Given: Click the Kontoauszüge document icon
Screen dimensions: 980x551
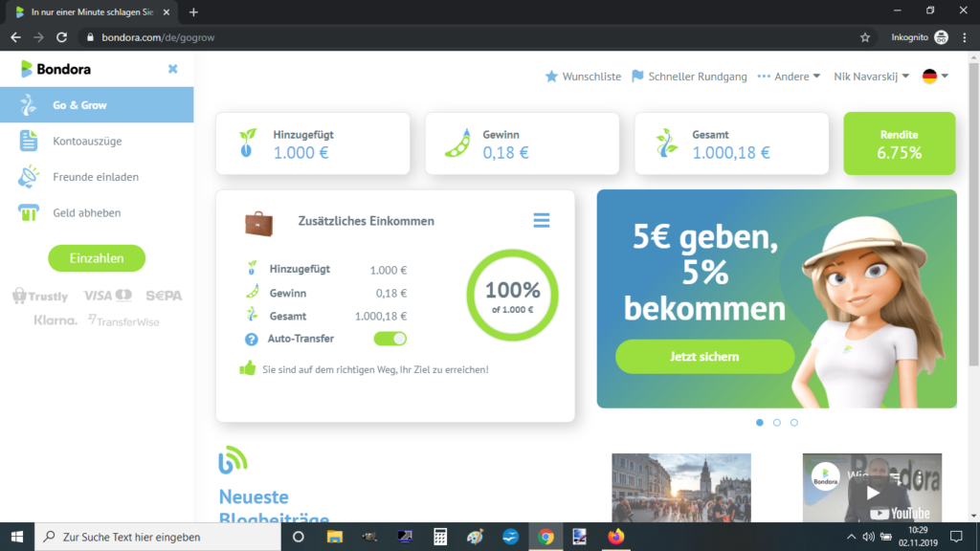Looking at the screenshot, I should tap(28, 141).
